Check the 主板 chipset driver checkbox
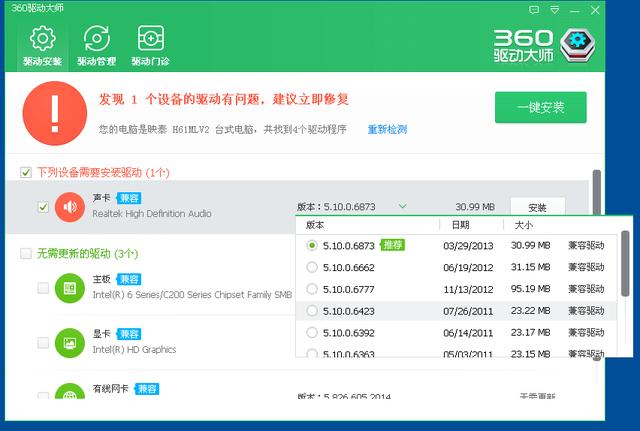This screenshot has height=431, width=640. [x=43, y=288]
